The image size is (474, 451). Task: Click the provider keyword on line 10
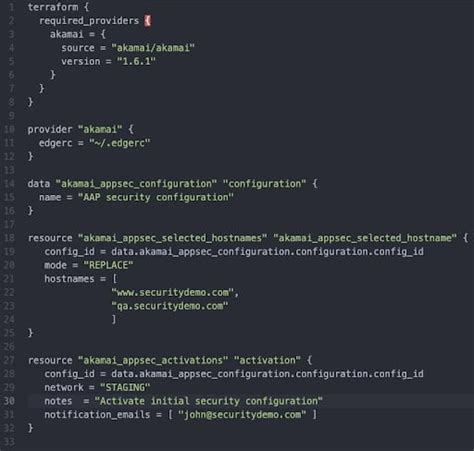50,129
